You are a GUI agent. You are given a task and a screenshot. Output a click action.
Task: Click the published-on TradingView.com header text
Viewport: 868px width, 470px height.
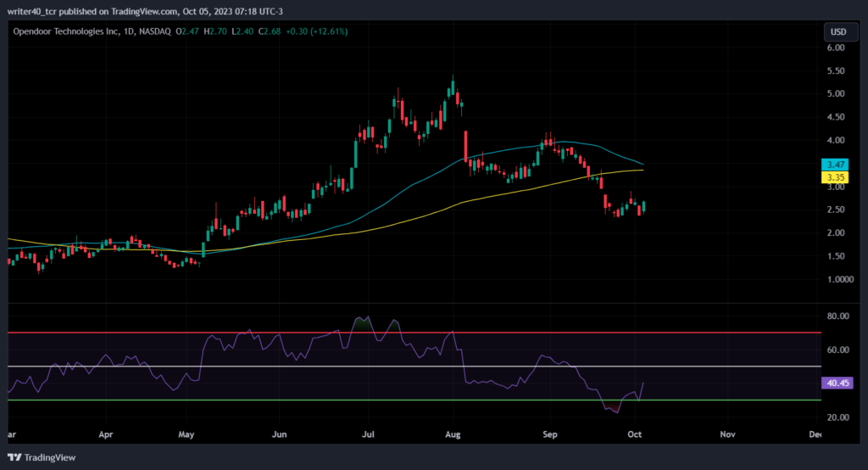[145, 11]
